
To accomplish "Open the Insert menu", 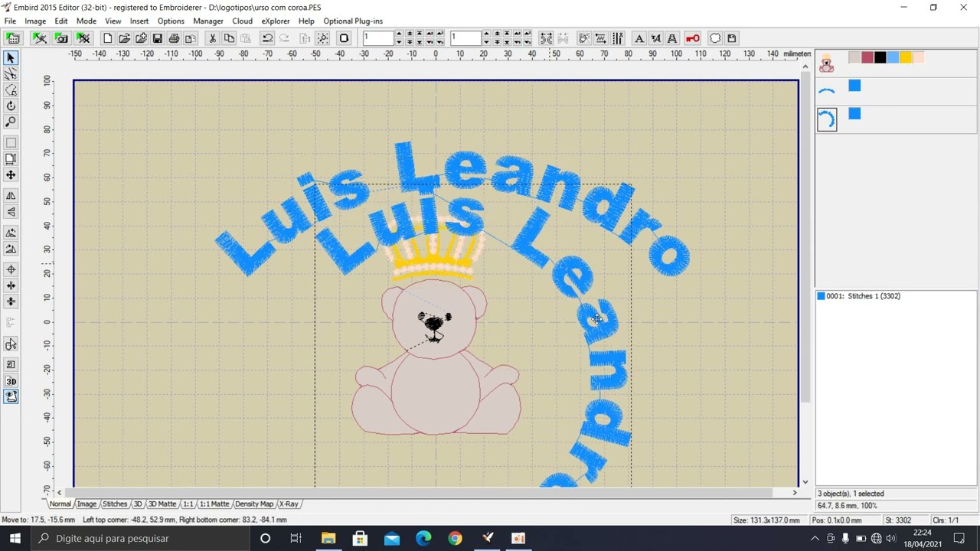I will (139, 21).
